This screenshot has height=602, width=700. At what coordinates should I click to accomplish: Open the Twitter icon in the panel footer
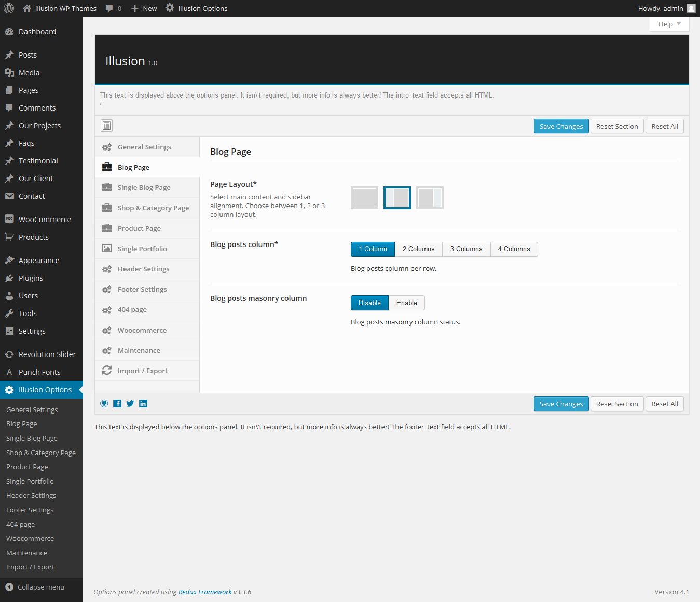[130, 404]
